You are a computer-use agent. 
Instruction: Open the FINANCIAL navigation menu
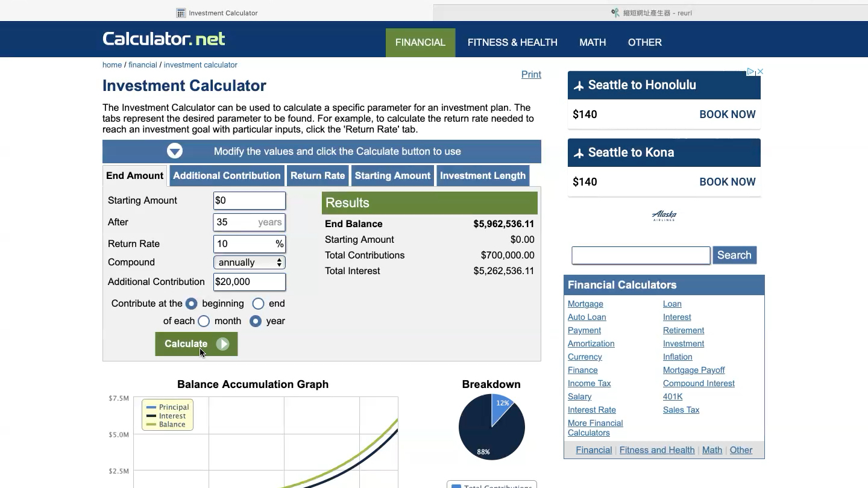point(420,43)
